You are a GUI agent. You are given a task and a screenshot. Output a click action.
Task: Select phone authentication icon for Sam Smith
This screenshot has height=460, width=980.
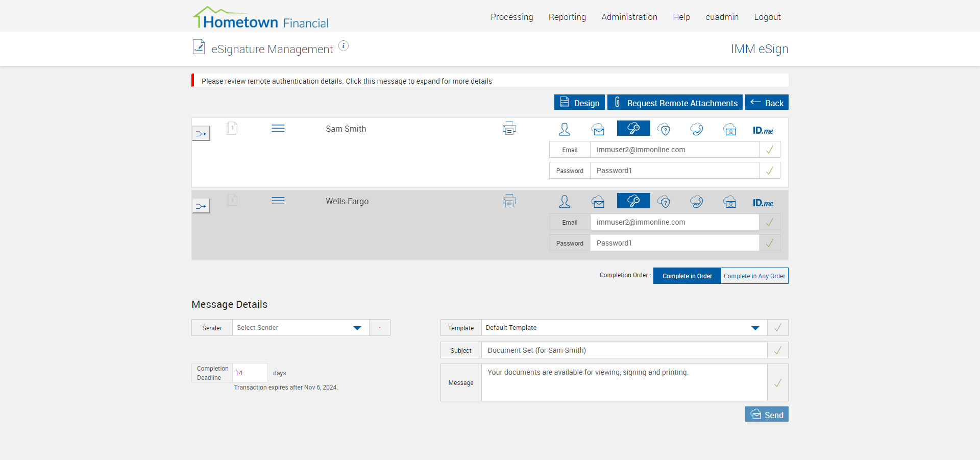pyautogui.click(x=697, y=129)
